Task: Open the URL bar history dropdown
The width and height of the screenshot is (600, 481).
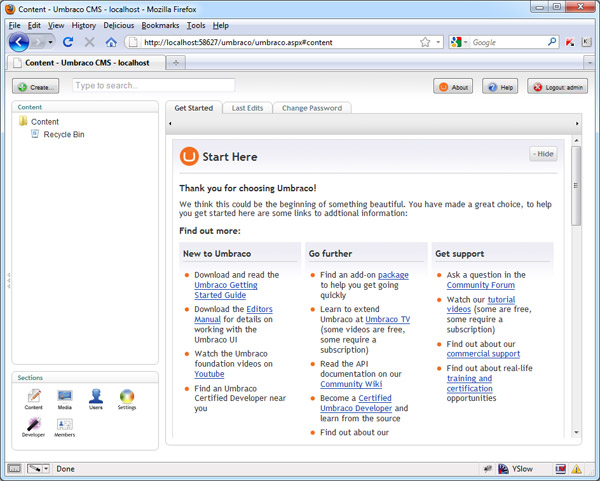Action: [438, 42]
